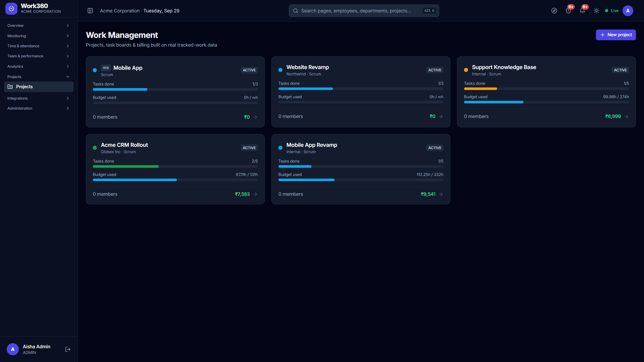Click the Acme Corporation breadcrumb

tap(120, 11)
